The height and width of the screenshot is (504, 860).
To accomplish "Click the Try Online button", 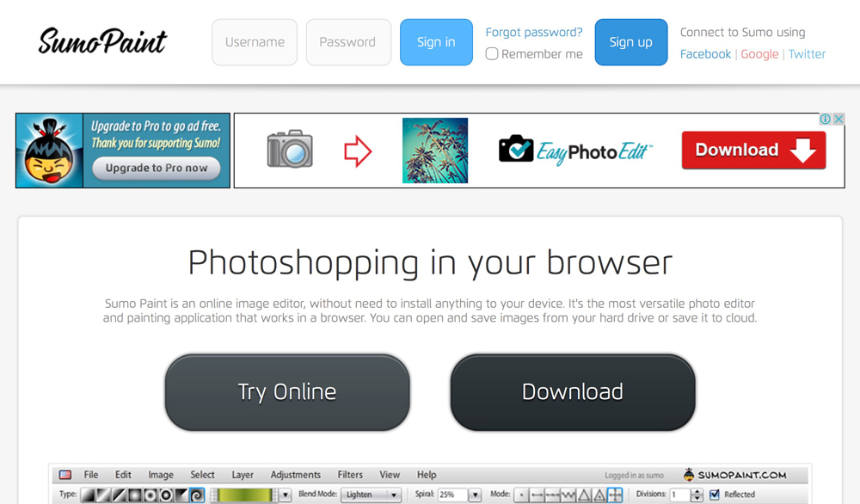I will pyautogui.click(x=287, y=392).
